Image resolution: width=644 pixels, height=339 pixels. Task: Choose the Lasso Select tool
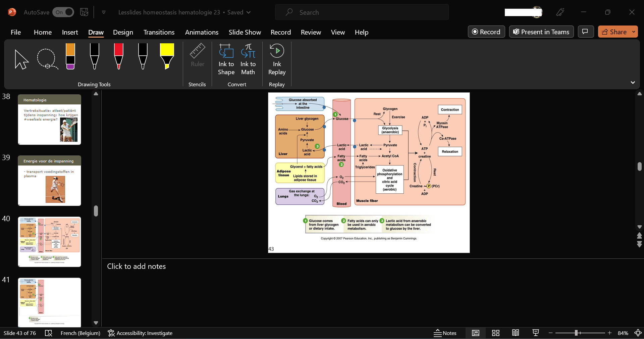(47, 59)
